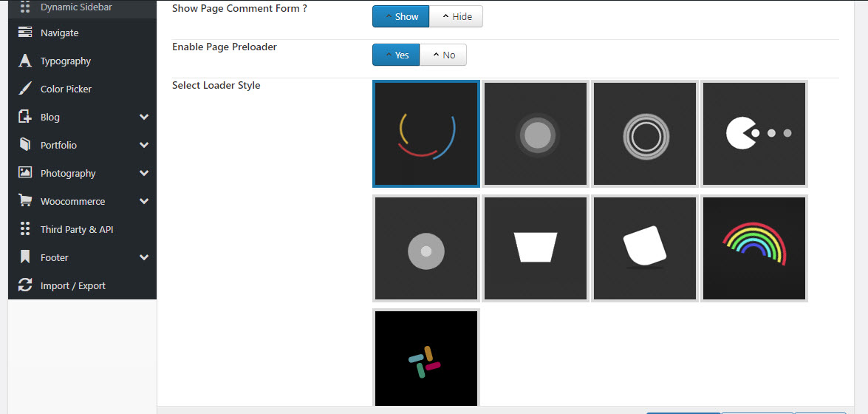Click the Footer bookmark icon
Screen dimensions: 868x414
25,257
